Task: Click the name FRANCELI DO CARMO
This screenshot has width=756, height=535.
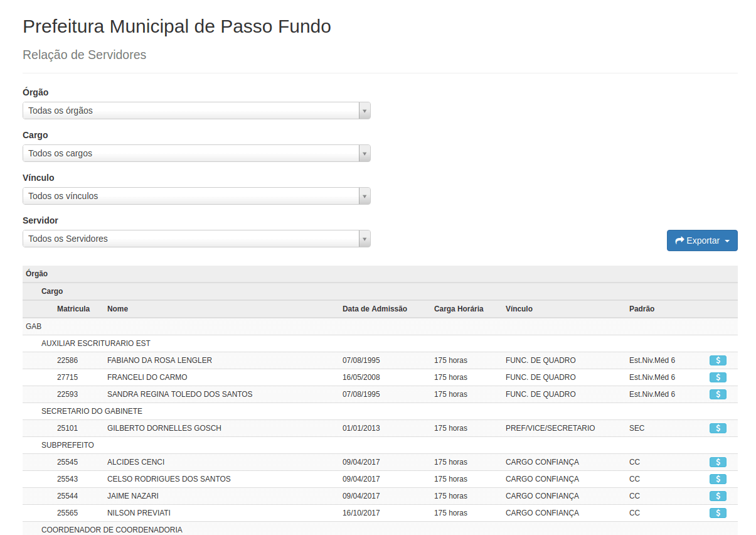Action: pos(147,377)
